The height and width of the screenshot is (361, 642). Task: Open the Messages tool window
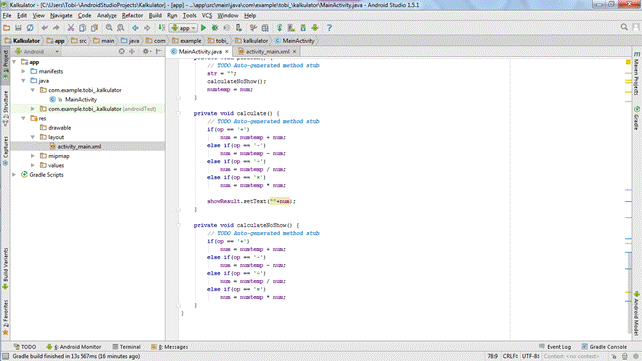(170, 347)
